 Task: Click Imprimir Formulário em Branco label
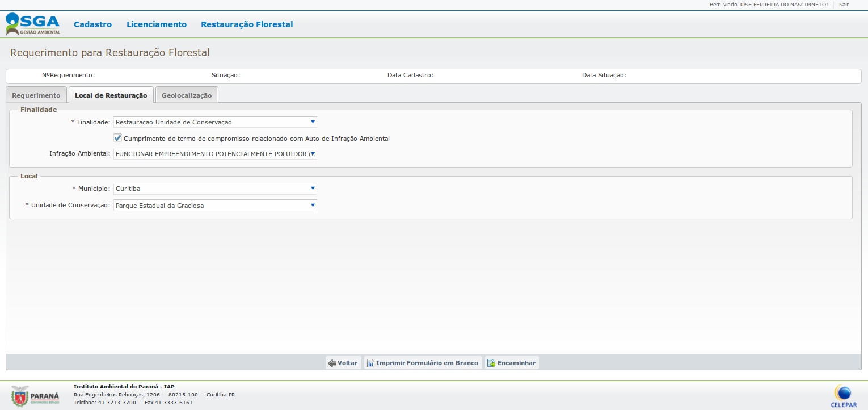click(427, 363)
